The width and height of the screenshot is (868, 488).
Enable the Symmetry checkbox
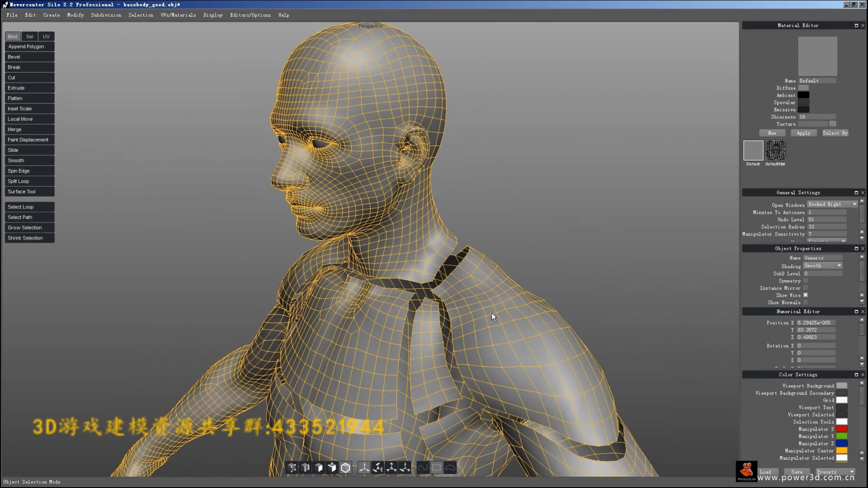click(x=806, y=281)
